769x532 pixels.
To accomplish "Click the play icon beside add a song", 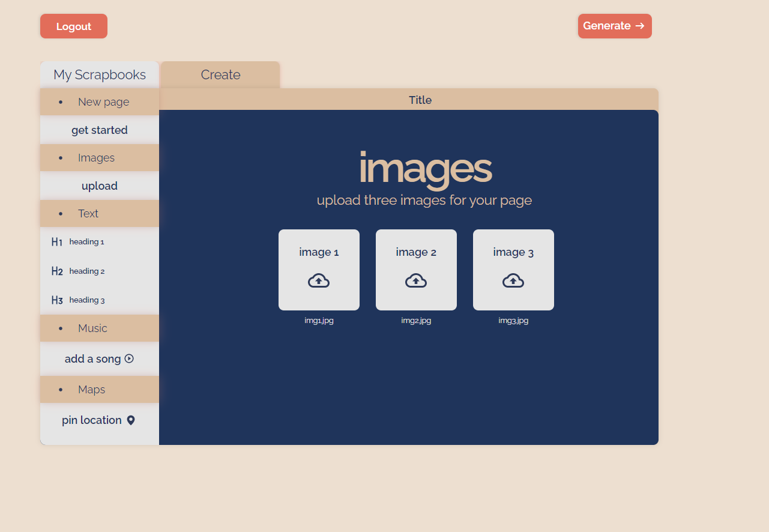I will [x=130, y=358].
